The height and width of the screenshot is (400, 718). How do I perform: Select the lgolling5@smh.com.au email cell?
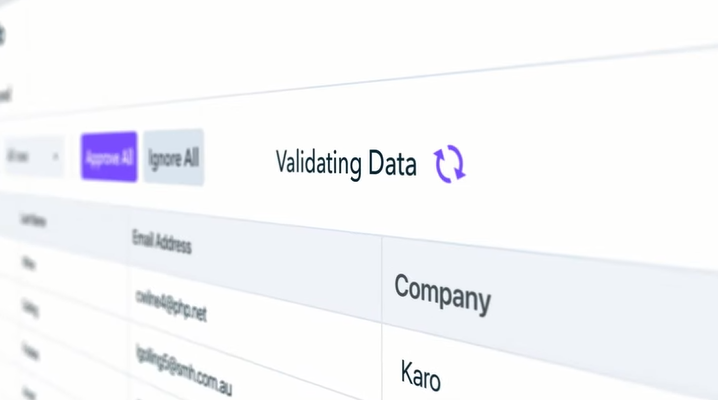184,371
